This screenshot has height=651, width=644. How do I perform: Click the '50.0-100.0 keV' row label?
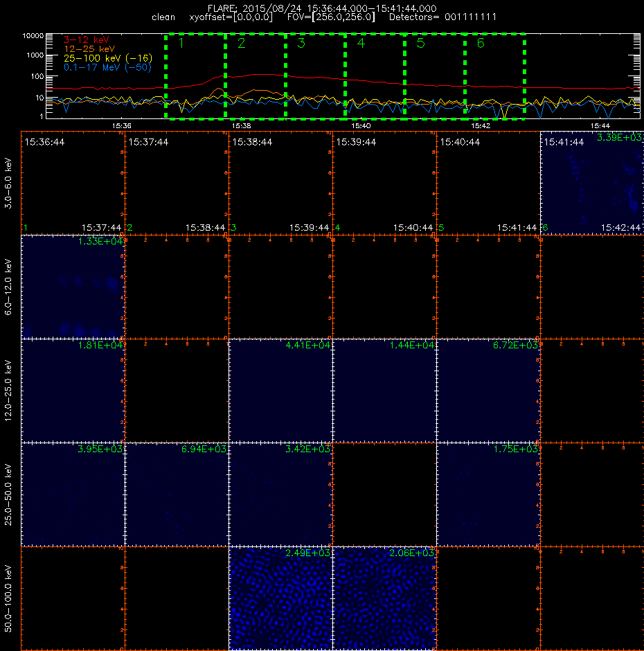point(8,598)
